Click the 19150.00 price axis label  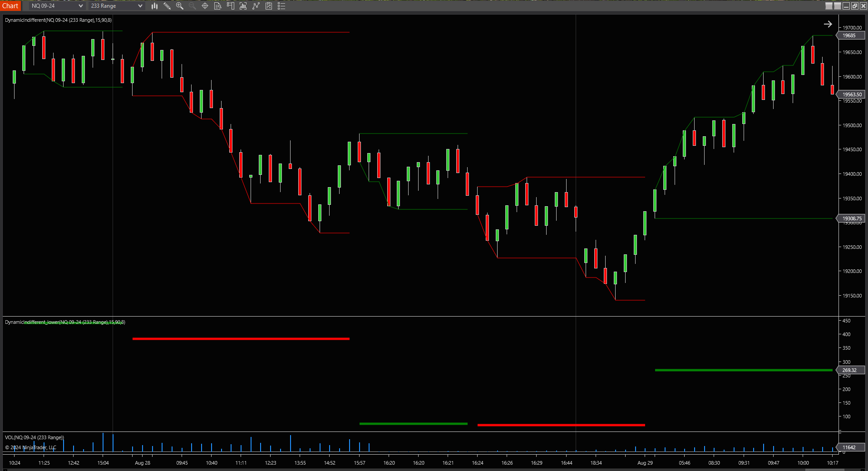852,296
